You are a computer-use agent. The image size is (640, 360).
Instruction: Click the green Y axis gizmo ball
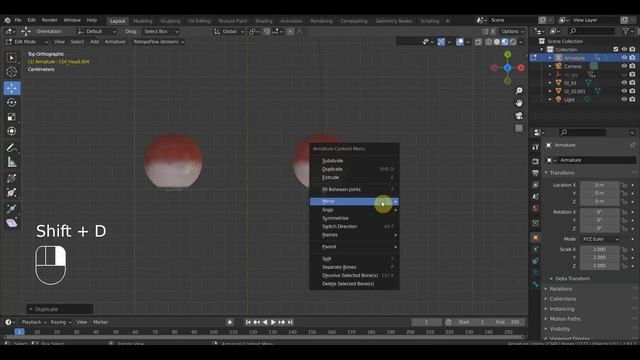click(x=507, y=54)
